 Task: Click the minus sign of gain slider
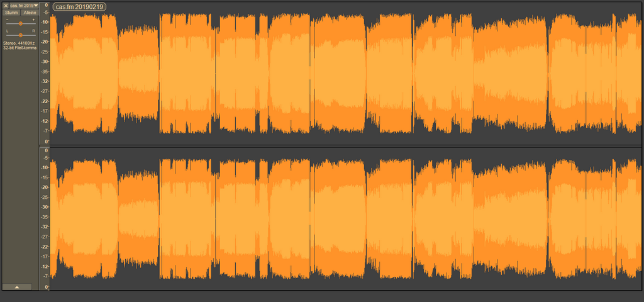[x=7, y=20]
